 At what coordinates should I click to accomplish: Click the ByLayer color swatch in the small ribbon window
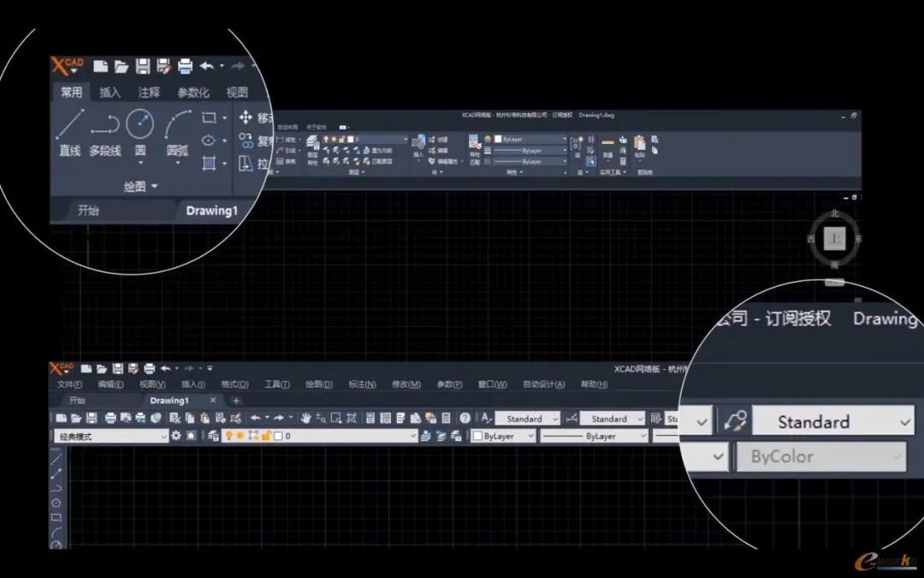[x=498, y=140]
